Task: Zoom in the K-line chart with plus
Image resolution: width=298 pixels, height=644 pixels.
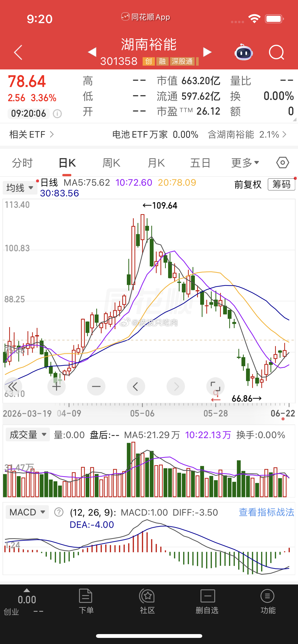Action: [x=57, y=387]
